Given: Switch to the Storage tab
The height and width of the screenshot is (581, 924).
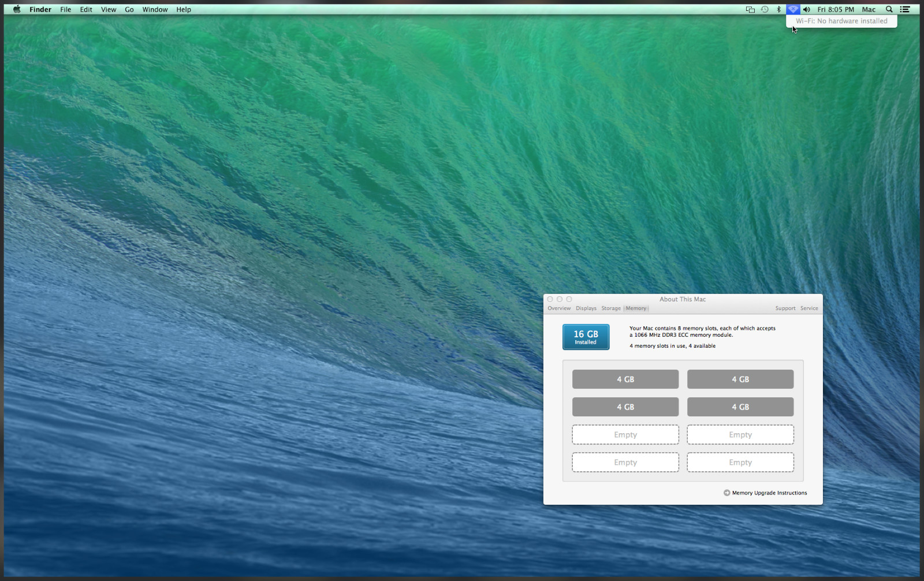Looking at the screenshot, I should 611,308.
